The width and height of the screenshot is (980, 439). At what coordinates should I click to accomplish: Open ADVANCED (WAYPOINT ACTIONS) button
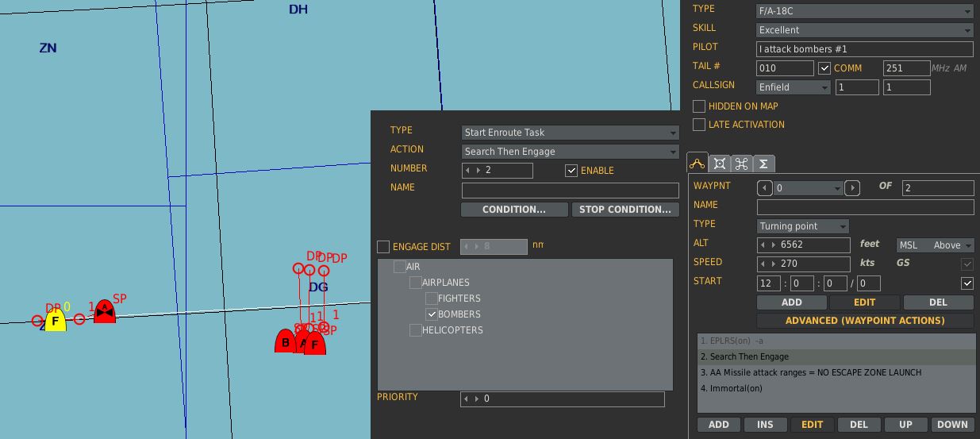[865, 321]
